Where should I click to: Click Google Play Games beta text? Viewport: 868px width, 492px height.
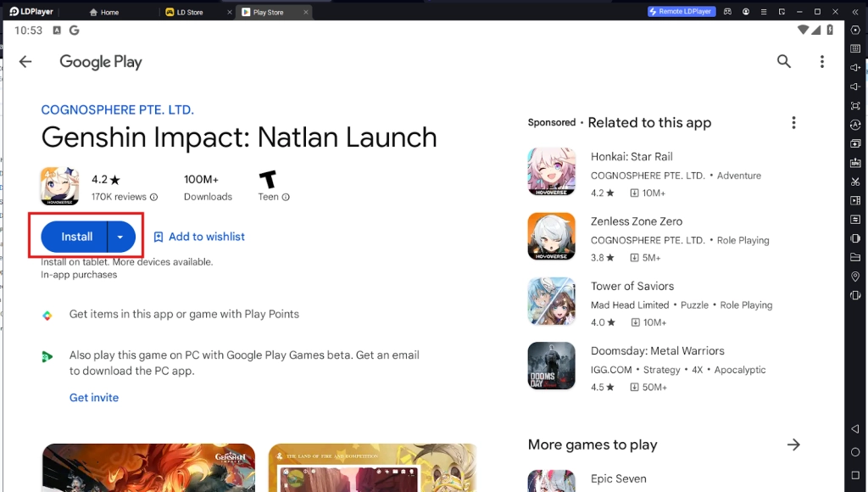coord(244,363)
